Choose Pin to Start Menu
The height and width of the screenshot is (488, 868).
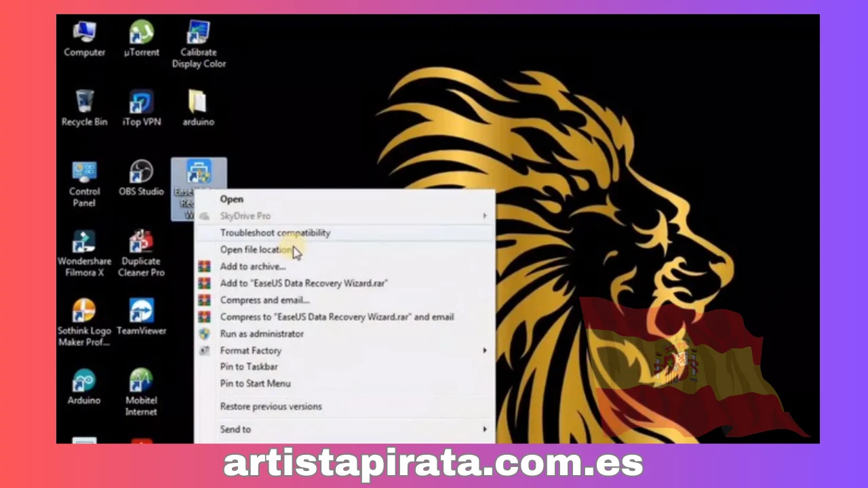pyautogui.click(x=255, y=383)
